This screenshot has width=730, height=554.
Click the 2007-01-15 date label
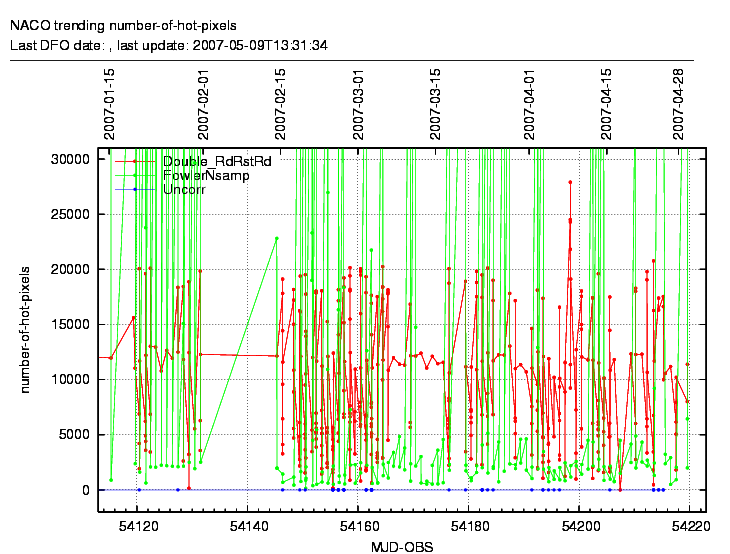(109, 103)
